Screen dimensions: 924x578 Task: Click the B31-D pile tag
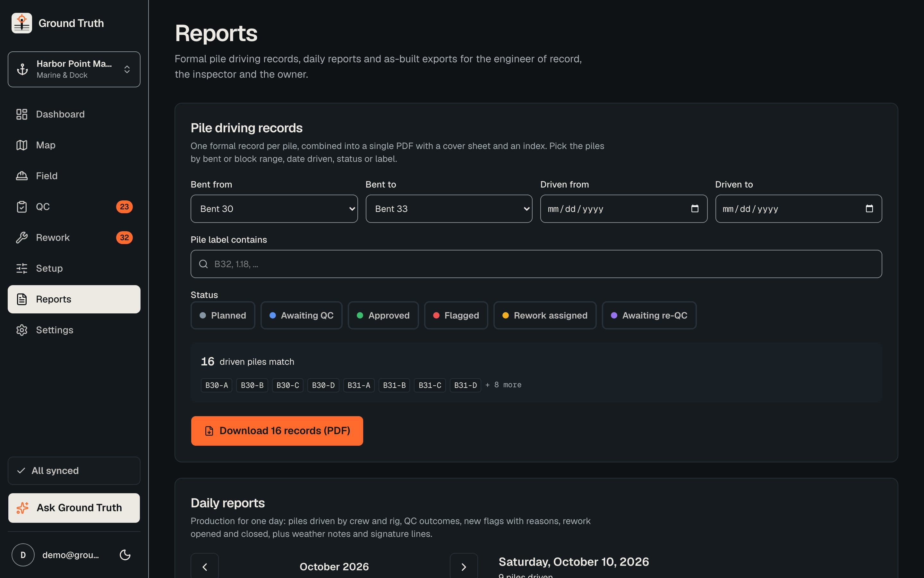pyautogui.click(x=466, y=385)
